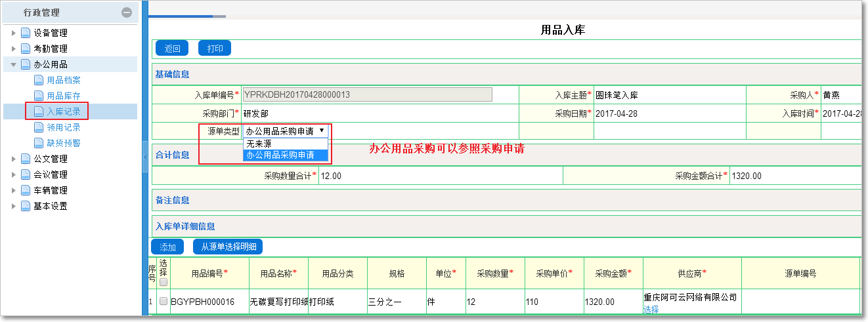Click the sidebar collapse handle arrow
868x322 pixels.
145,157
